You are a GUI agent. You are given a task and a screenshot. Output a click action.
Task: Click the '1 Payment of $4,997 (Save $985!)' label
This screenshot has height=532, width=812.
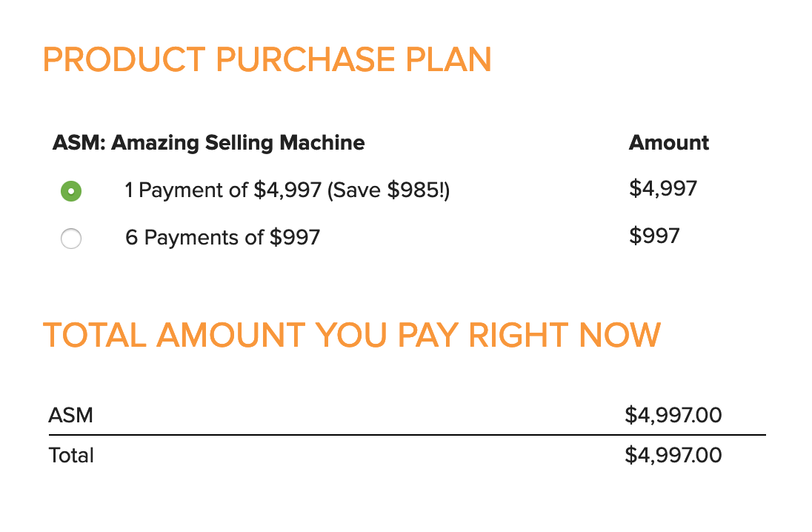click(x=287, y=190)
